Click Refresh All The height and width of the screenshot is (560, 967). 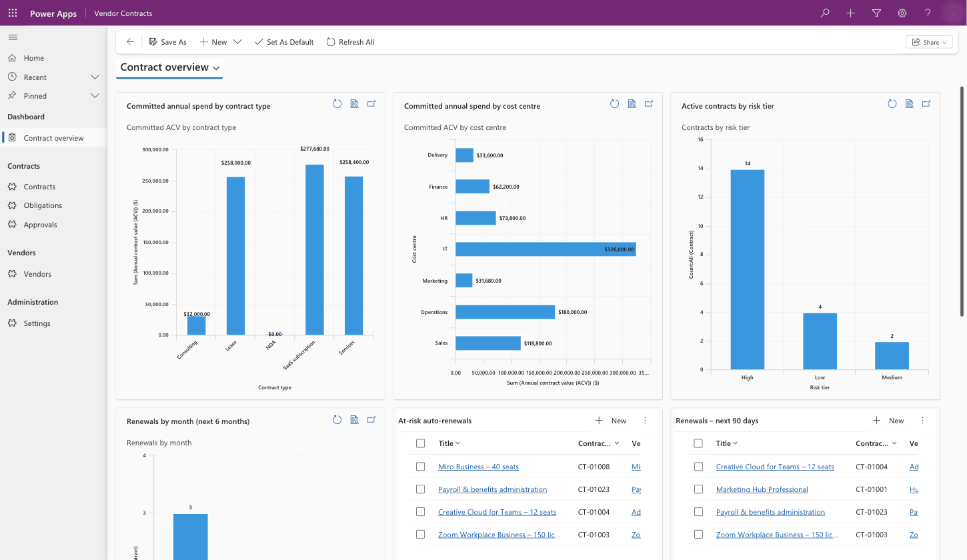tap(350, 42)
